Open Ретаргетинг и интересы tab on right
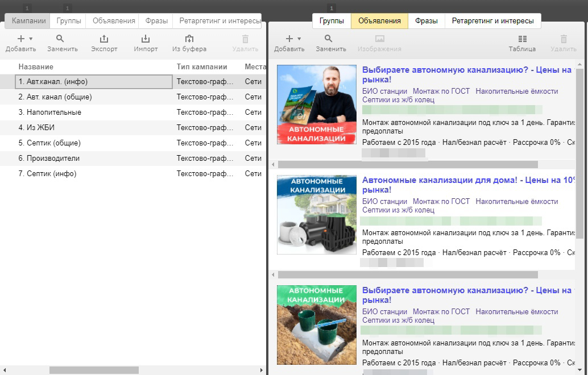Image resolution: width=588 pixels, height=375 pixels. [x=493, y=21]
